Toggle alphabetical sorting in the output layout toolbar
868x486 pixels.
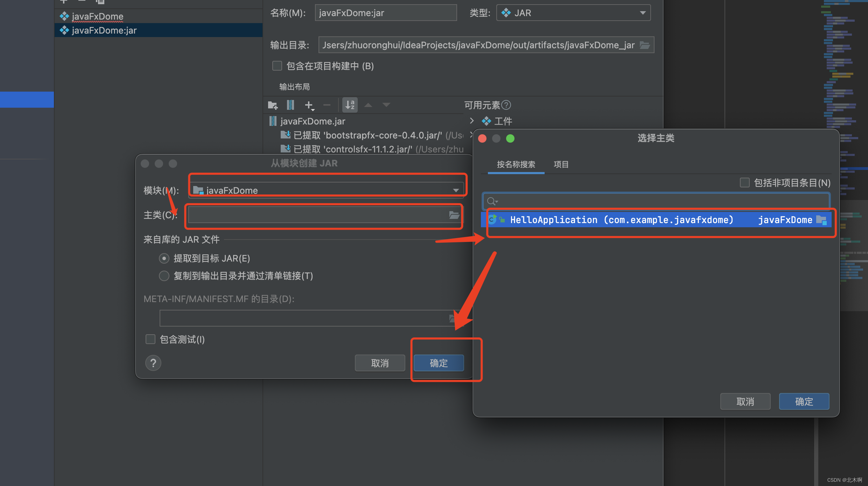point(350,105)
